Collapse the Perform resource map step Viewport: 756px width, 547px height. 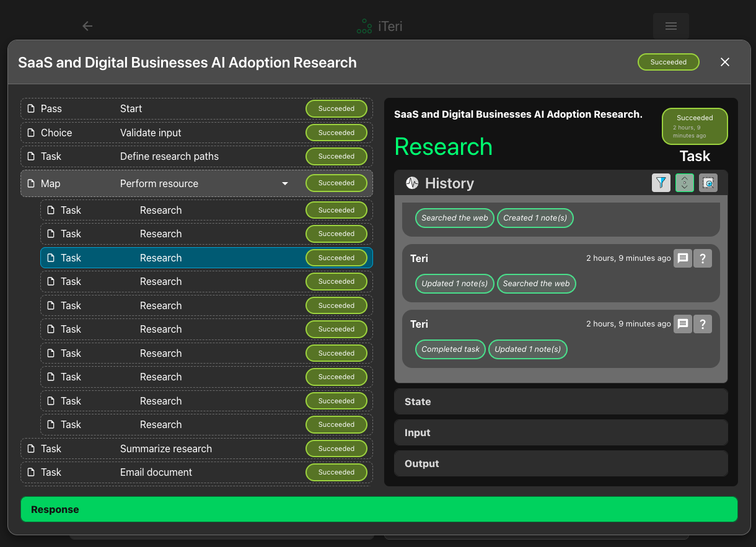tap(285, 183)
